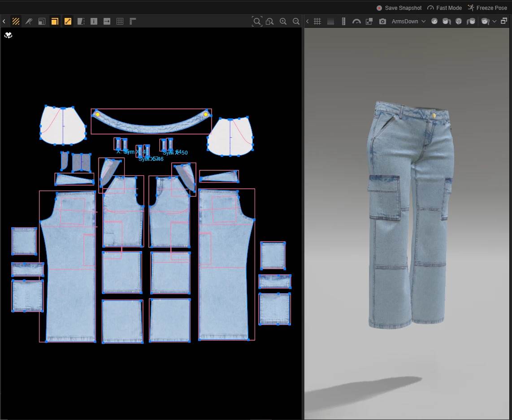Screen dimensions: 512x420
Task: Click the arrow direction icon in 2D toolbar
Action: pyautogui.click(x=107, y=22)
